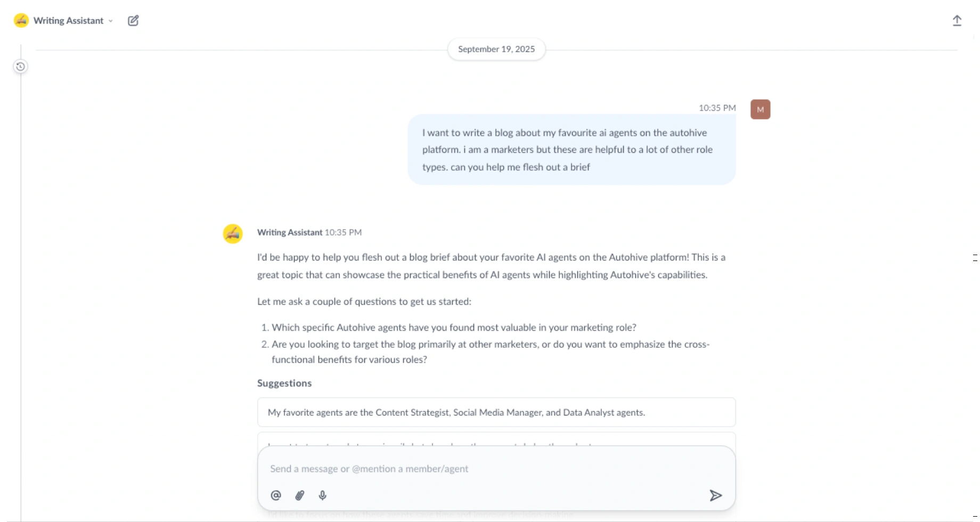Click the faded suggestion below the message box
The height and width of the screenshot is (522, 980).
click(x=421, y=515)
